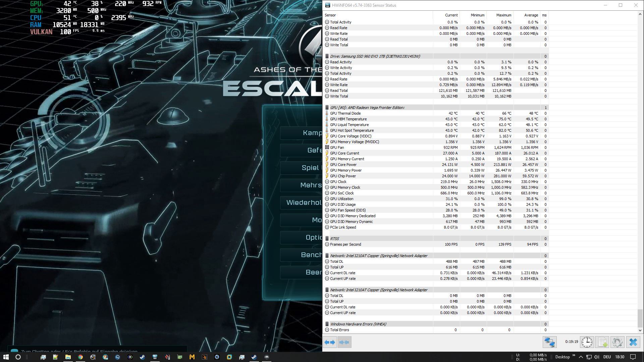Open network tray icon
This screenshot has height=362, width=644.
[x=589, y=357]
